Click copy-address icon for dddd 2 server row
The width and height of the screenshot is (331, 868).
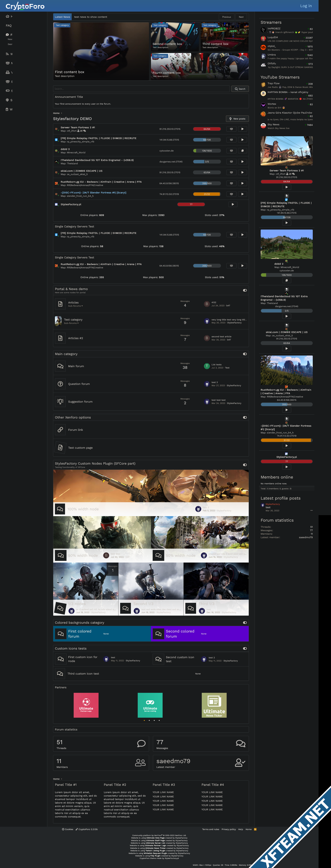[x=242, y=151]
